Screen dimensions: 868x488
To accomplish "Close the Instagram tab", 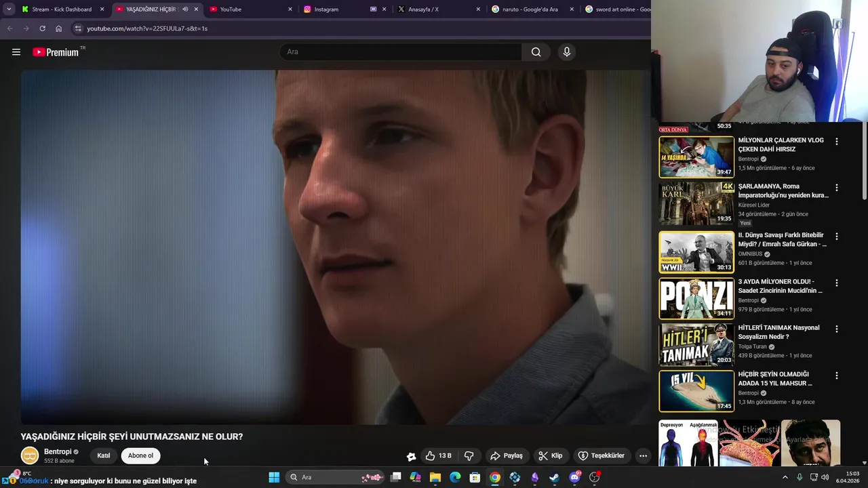I will coord(384,9).
